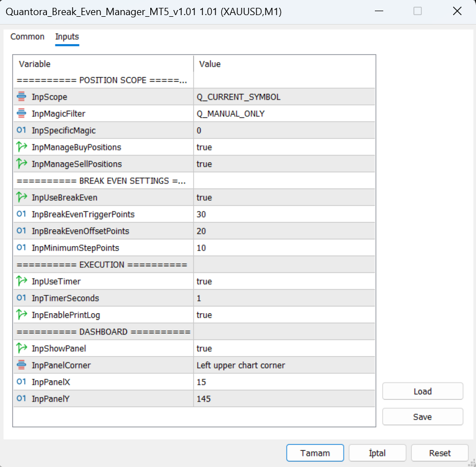Click the boolean icon beside InpManageBuyPositions
This screenshot has height=467, width=476.
22,147
